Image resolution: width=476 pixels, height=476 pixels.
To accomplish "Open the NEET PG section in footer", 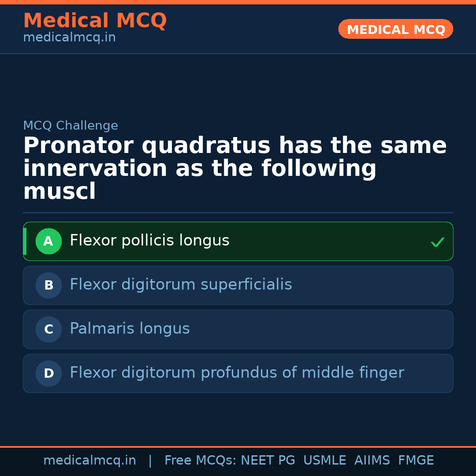I will [x=268, y=460].
